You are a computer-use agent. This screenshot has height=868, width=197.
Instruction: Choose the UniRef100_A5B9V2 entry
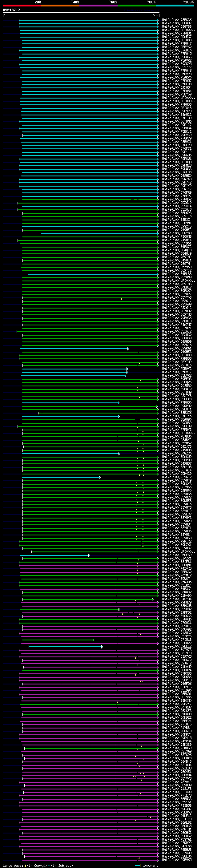pos(176,369)
